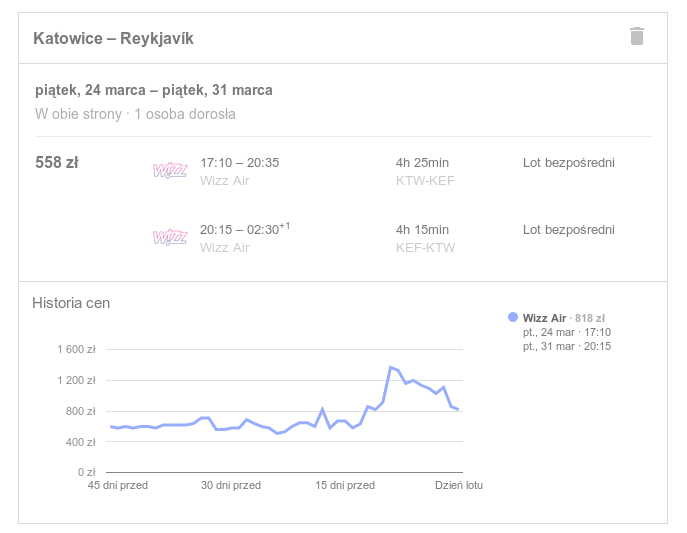687x533 pixels.
Task: Select the outbound time 17:10 – 20:35
Action: (x=239, y=162)
